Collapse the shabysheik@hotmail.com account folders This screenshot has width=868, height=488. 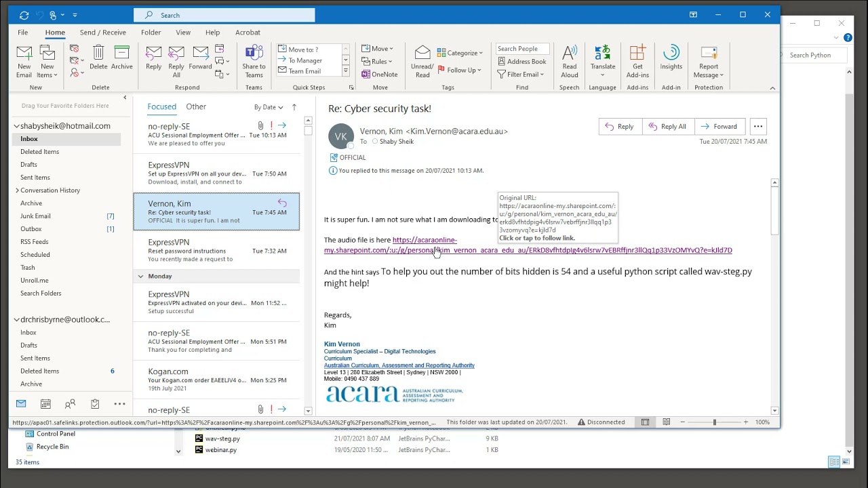point(17,126)
